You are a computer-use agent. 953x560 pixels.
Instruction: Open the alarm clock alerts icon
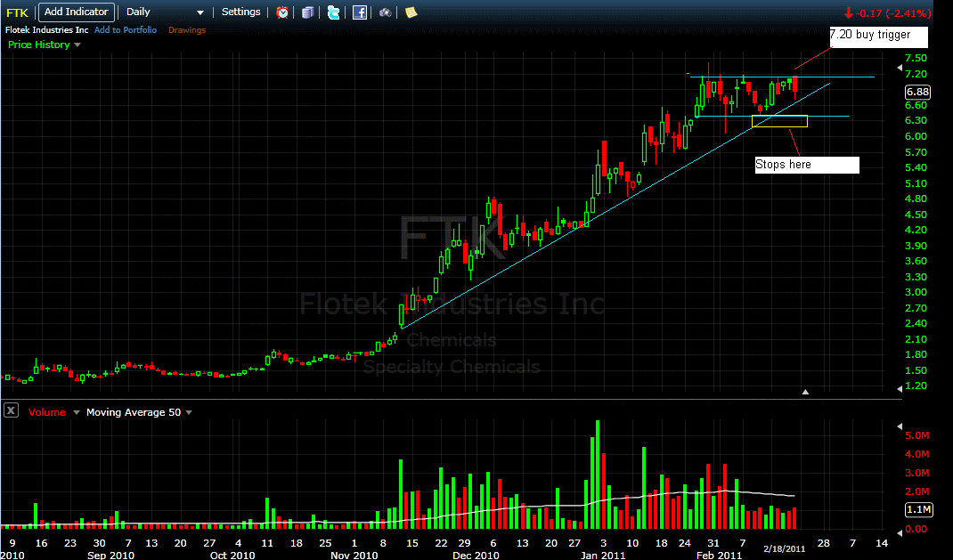pyautogui.click(x=282, y=12)
